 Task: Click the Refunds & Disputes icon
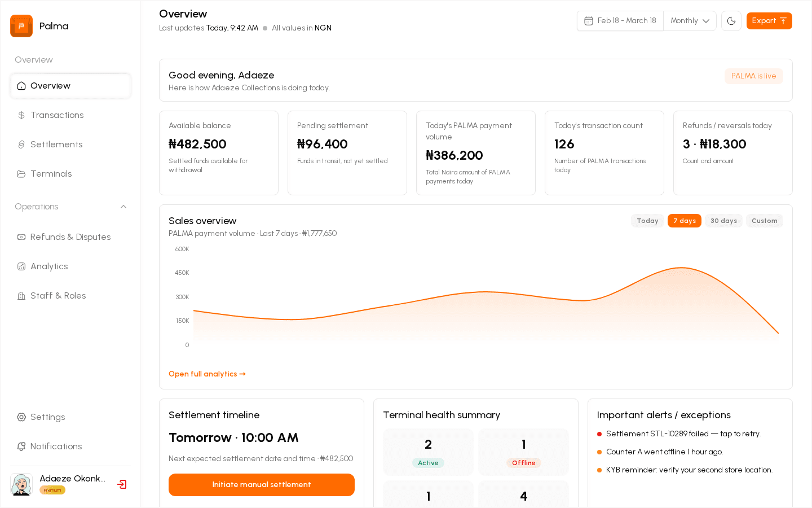point(21,237)
